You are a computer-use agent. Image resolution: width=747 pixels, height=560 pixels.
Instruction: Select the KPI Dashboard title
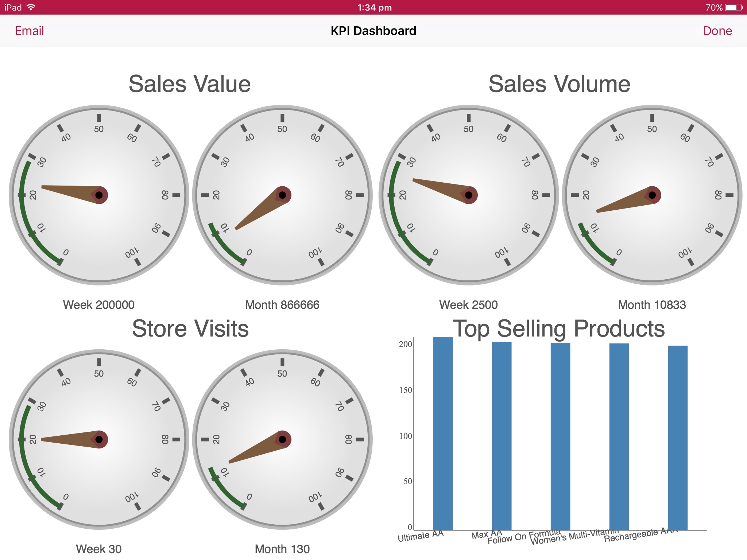click(x=373, y=31)
